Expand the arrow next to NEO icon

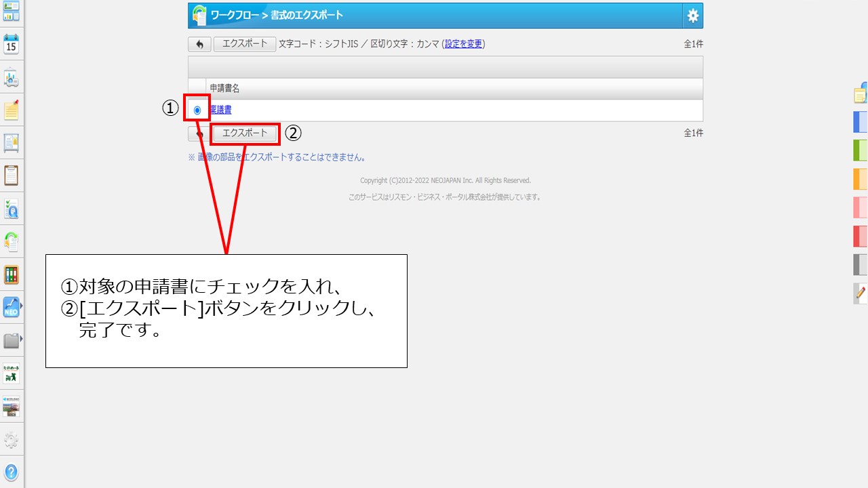coord(22,307)
